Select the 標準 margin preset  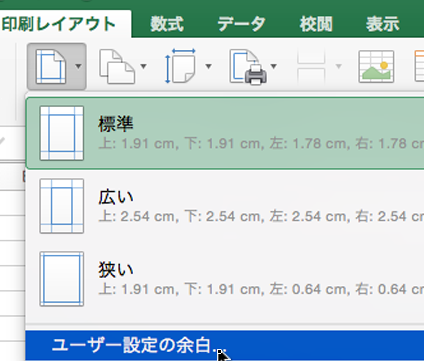pyautogui.click(x=225, y=133)
